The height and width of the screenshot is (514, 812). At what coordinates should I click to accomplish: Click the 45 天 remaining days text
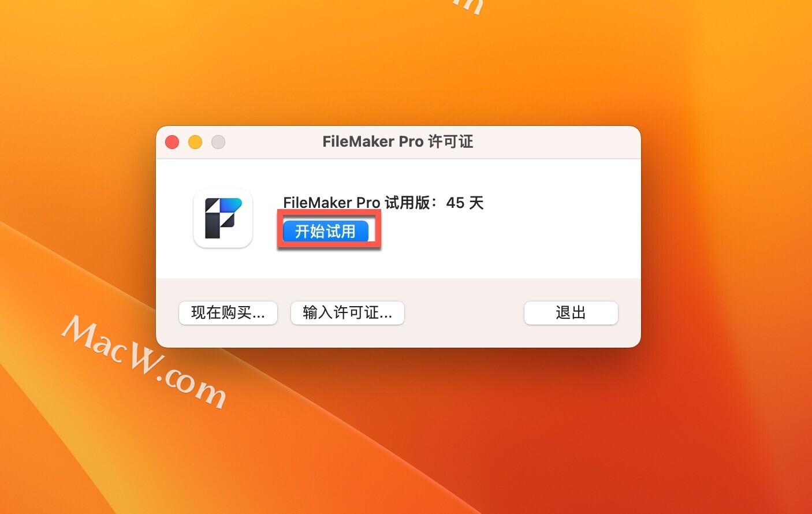point(465,203)
